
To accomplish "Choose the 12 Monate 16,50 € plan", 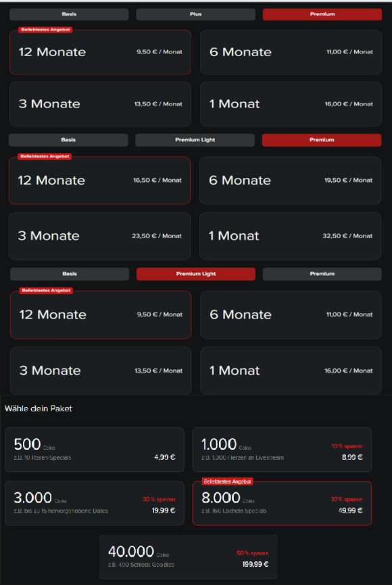I will (99, 181).
